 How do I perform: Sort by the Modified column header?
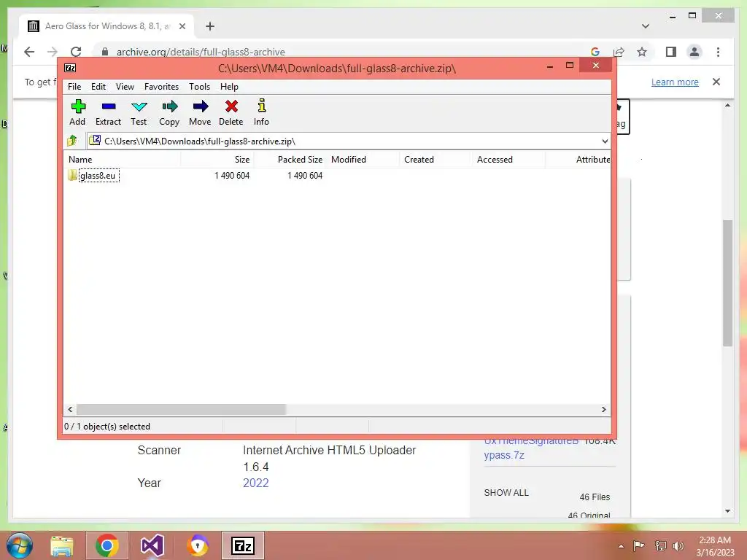(363, 160)
